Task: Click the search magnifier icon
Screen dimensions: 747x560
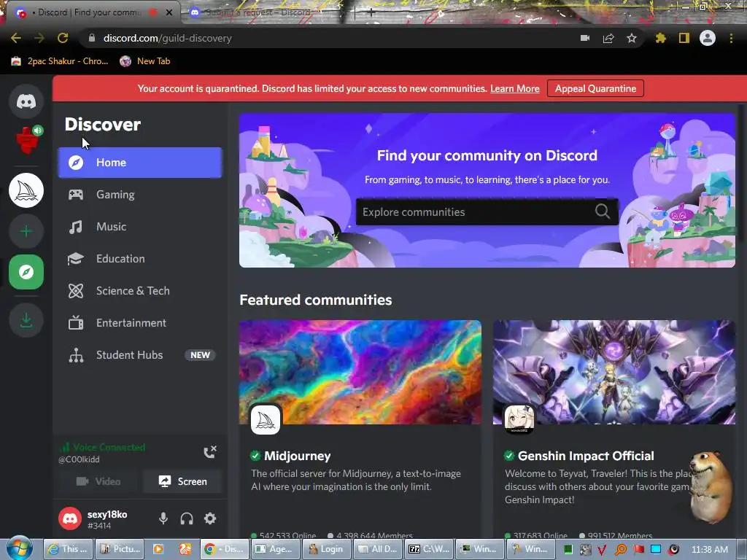Action: [602, 211]
